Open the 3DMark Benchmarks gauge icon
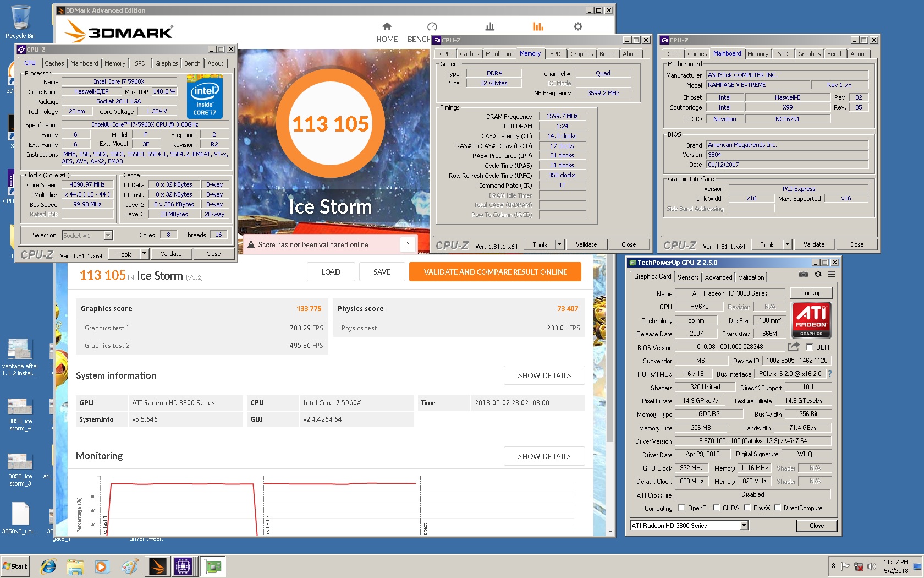Viewport: 924px width, 578px height. pos(432,26)
